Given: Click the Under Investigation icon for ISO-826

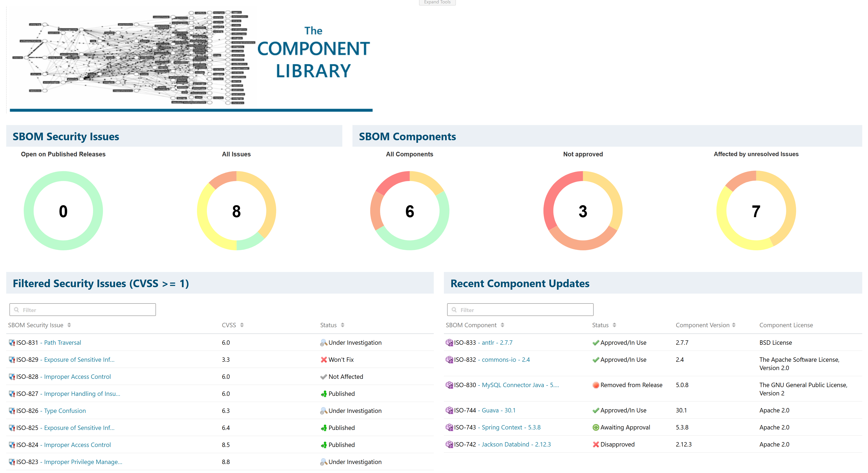Looking at the screenshot, I should (323, 411).
